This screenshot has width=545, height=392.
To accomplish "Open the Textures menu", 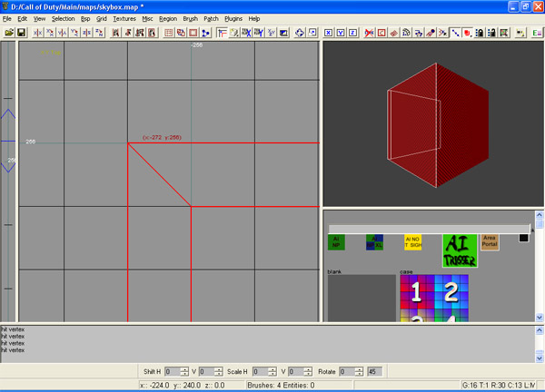I will tap(124, 19).
